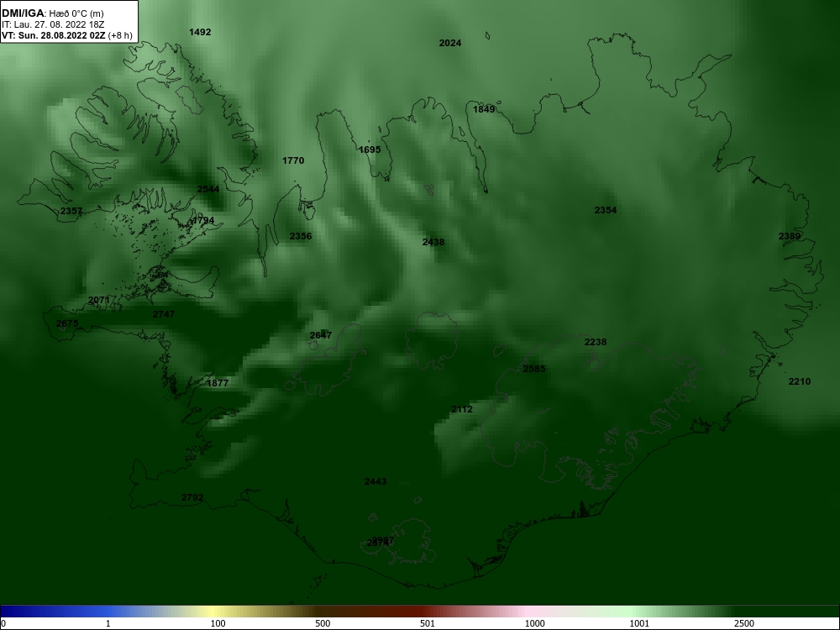The image size is (840, 630).
Task: Click the map value 1770
Action: click(293, 160)
